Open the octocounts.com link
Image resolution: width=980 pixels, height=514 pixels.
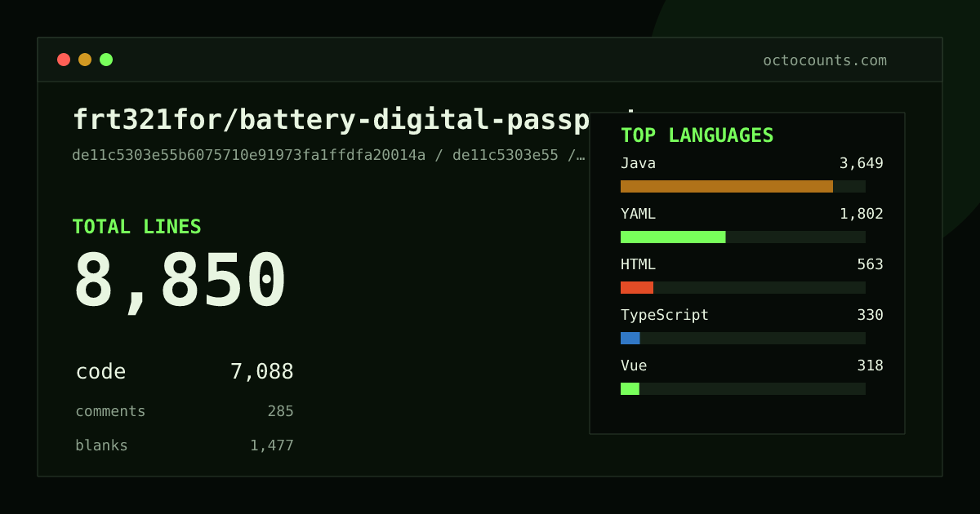click(x=824, y=60)
